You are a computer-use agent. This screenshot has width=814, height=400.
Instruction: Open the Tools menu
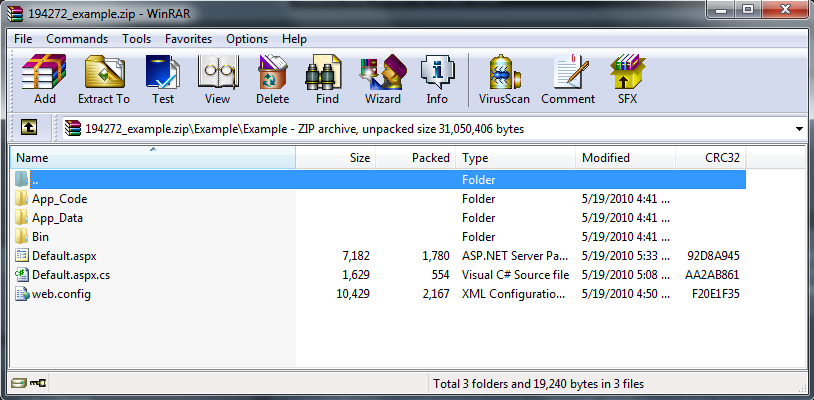tap(137, 39)
